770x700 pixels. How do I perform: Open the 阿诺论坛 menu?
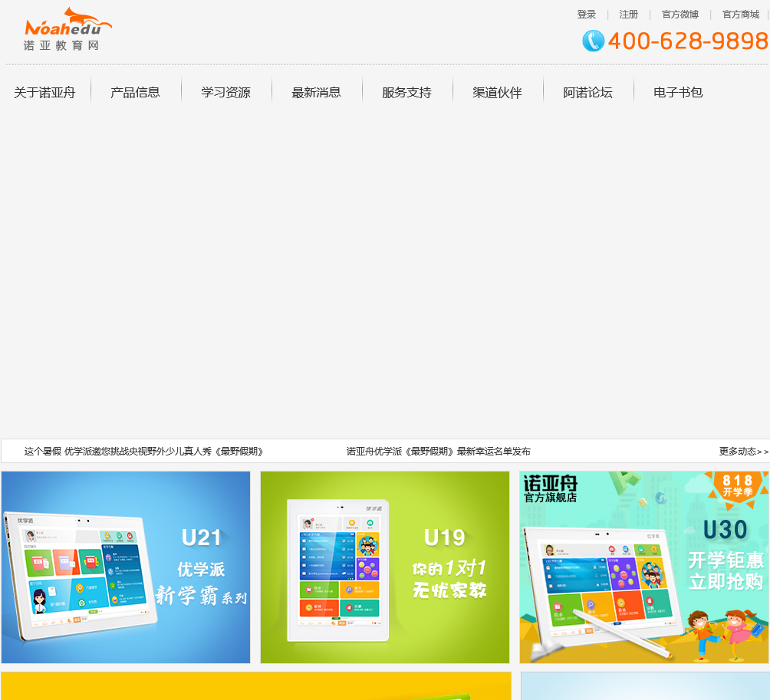point(587,92)
